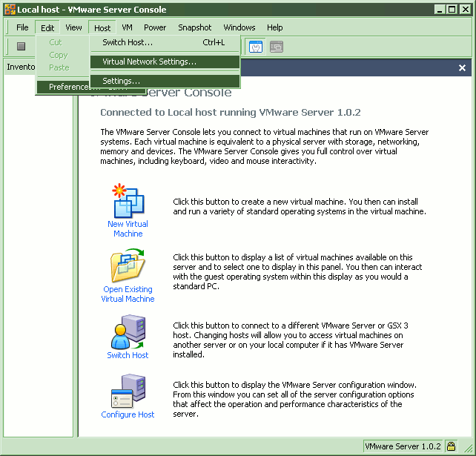
Task: Click the Configure Host server icon
Action: (128, 391)
